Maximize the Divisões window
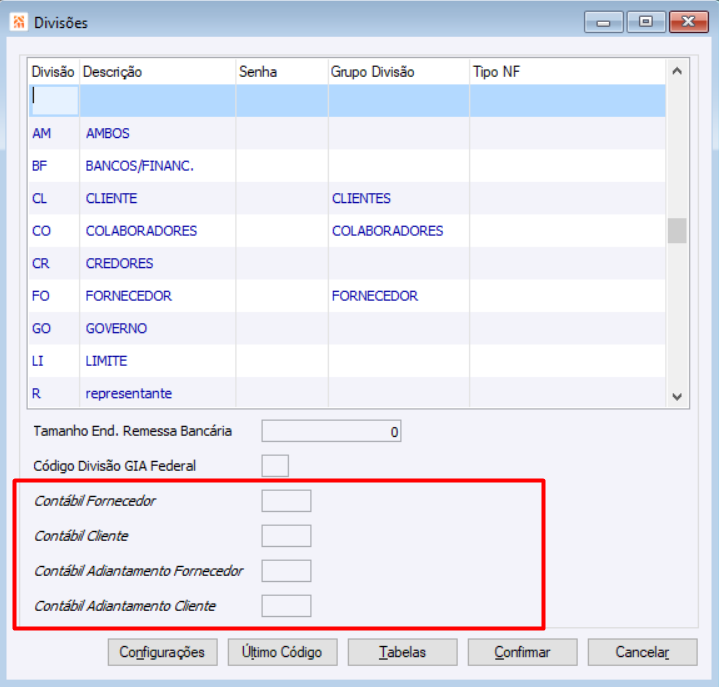Screen dimensions: 719x687 click(646, 22)
